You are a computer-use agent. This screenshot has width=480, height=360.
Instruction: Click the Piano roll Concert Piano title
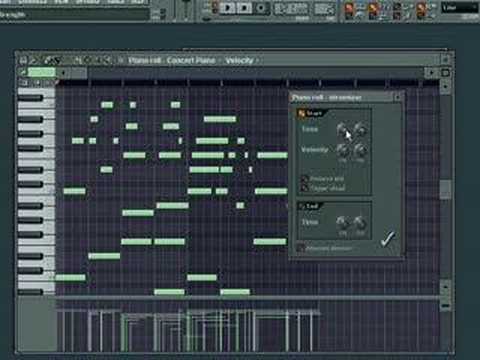click(x=172, y=60)
